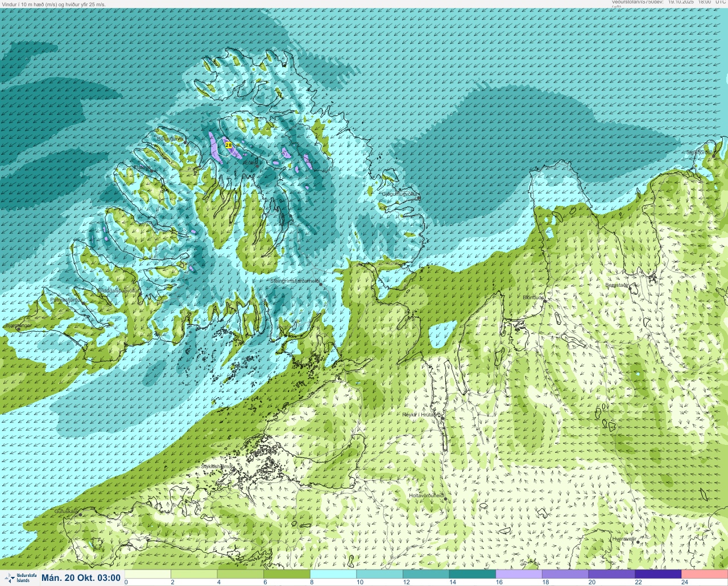Viewport: 728px width, 586px height.
Task: Click the Veðurstofa Íslands logo
Action: pos(19,578)
